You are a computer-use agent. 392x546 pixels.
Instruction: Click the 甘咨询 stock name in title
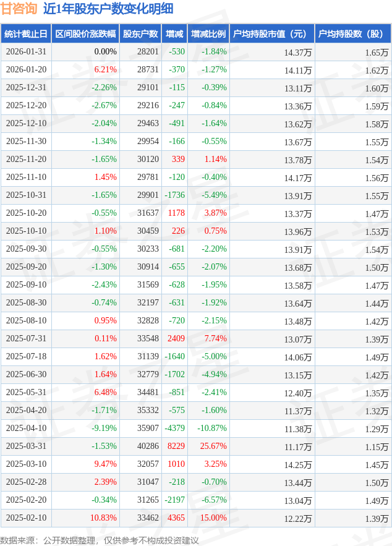pos(19,9)
